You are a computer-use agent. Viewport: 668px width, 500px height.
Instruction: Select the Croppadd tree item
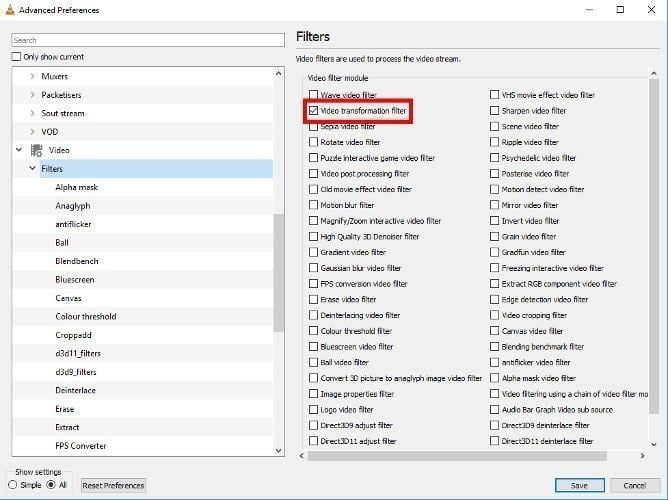[73, 335]
